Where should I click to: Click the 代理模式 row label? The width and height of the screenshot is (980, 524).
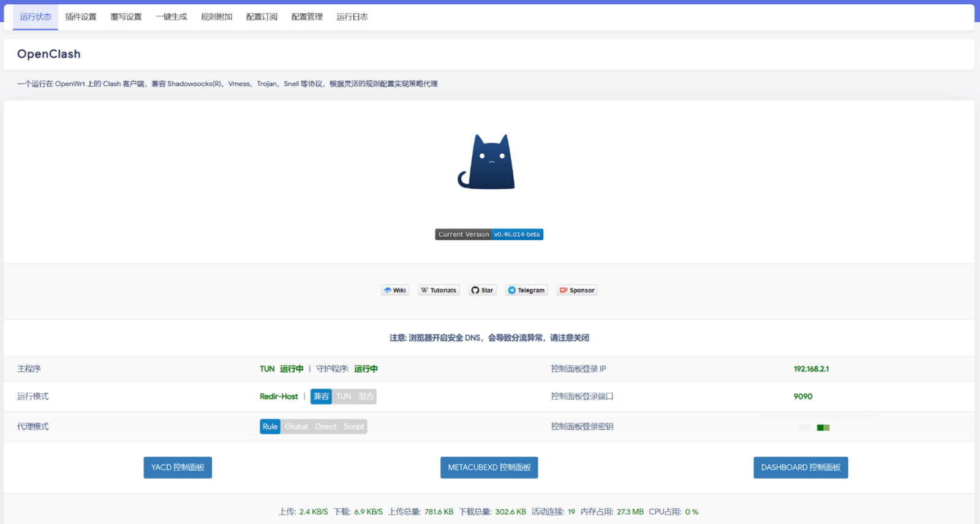pyautogui.click(x=33, y=427)
